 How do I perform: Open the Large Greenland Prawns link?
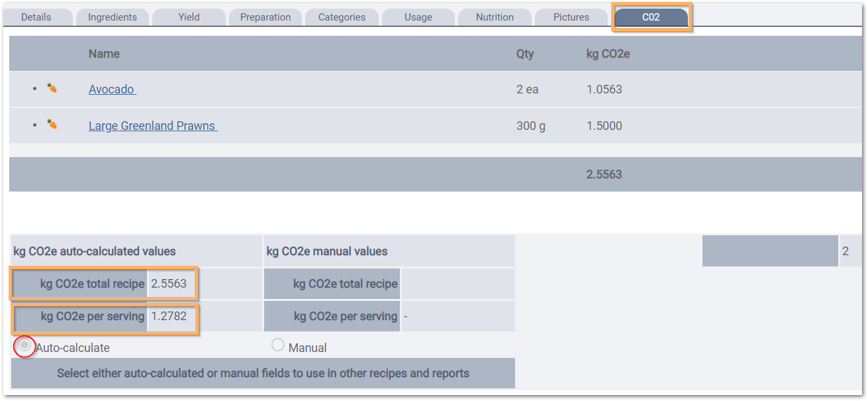152,125
